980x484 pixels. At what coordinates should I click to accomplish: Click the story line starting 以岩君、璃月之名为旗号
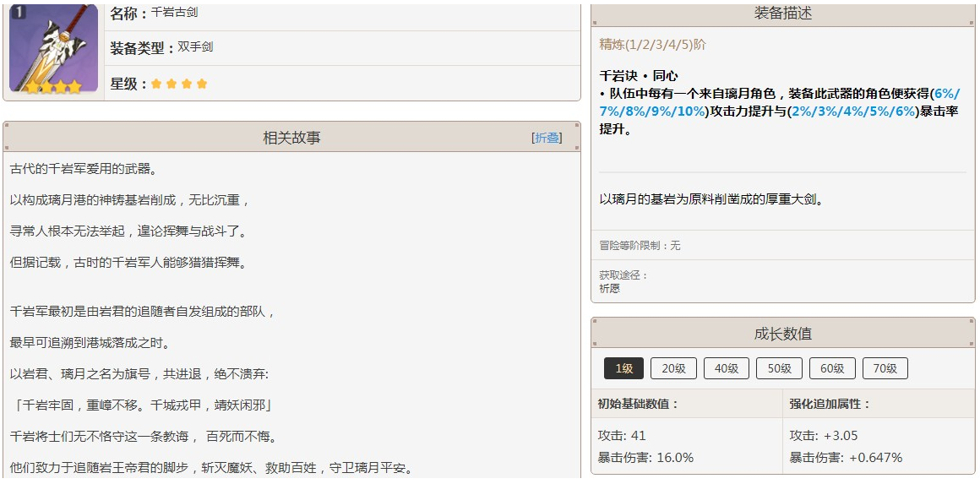tap(139, 374)
